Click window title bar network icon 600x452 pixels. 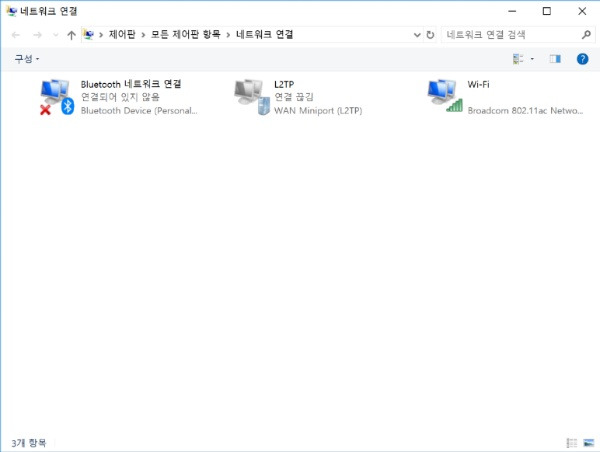click(x=11, y=11)
